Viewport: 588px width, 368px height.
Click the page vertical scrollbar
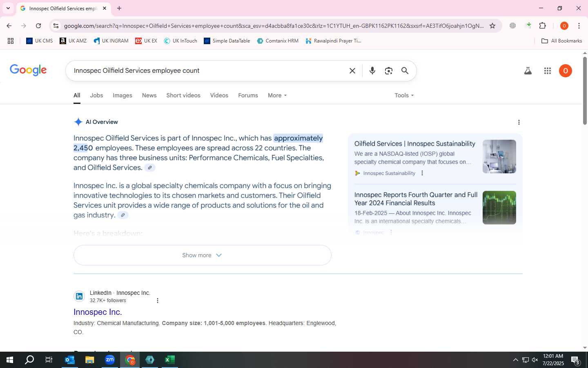tap(585, 91)
